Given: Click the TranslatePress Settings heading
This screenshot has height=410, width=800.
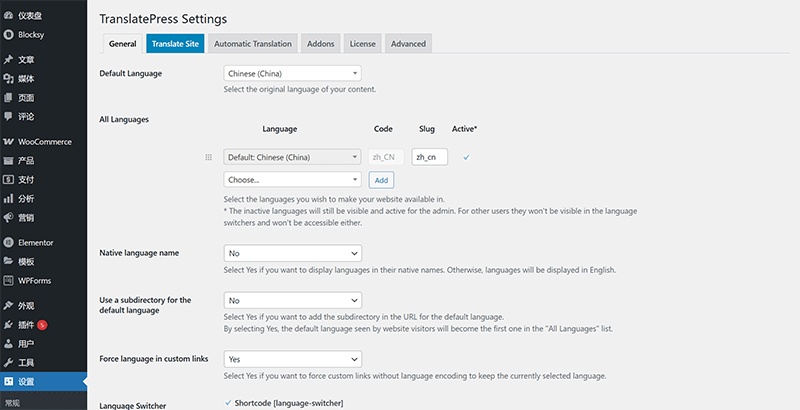Looking at the screenshot, I should [x=163, y=19].
